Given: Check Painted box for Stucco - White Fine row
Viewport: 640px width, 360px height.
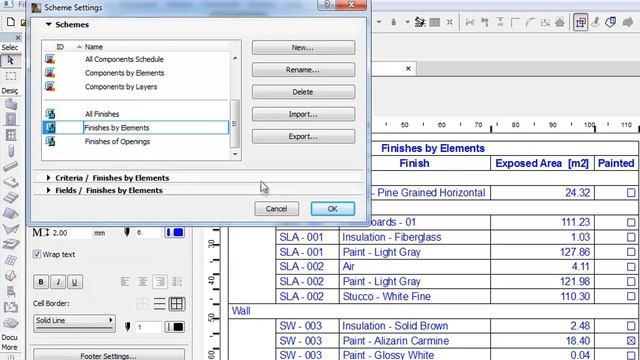Looking at the screenshot, I should 631,296.
